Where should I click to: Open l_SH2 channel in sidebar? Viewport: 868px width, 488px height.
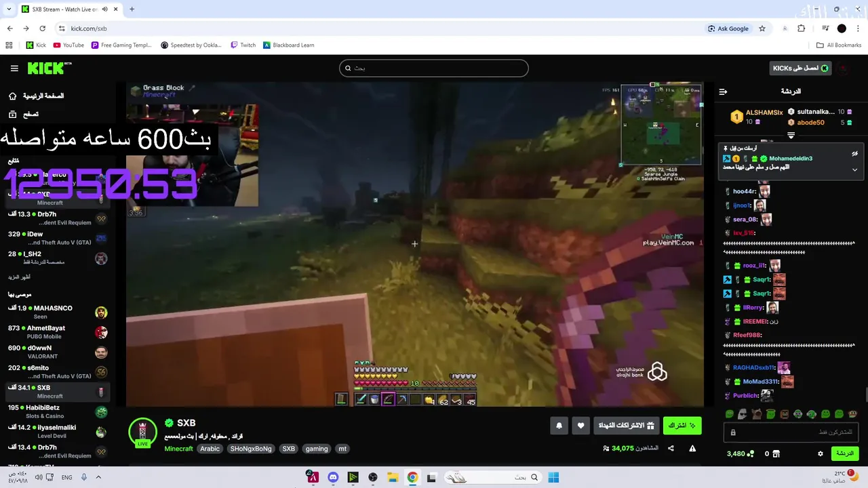tap(58, 258)
